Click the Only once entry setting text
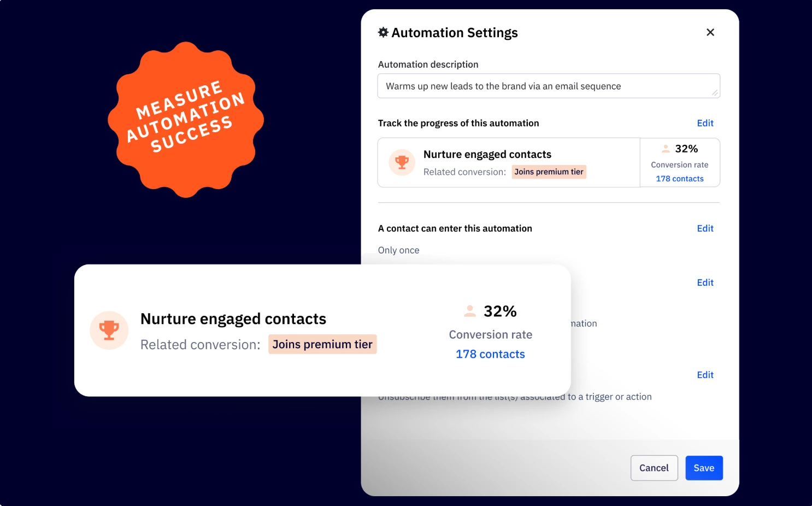This screenshot has height=506, width=812. 398,250
